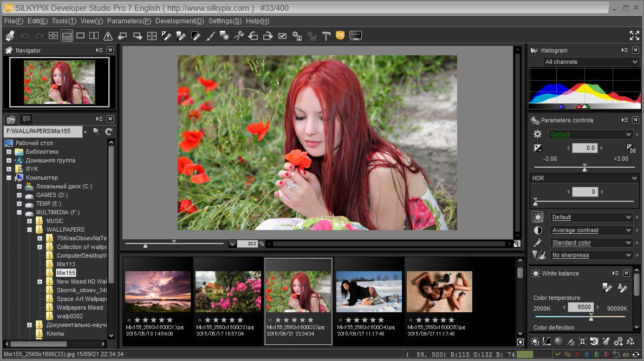
Task: Expand the GAMES (D:) drive node
Action: pyautogui.click(x=19, y=195)
